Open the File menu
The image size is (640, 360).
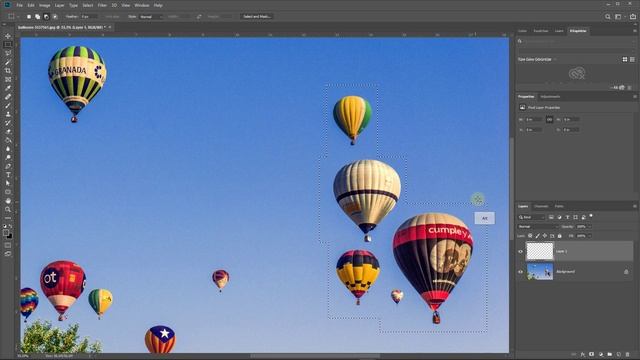[x=20, y=5]
